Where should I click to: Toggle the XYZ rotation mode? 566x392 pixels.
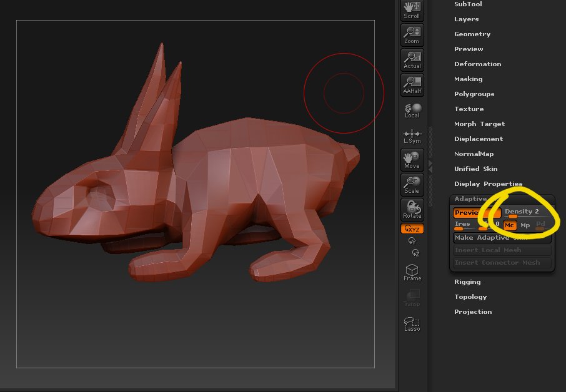click(x=412, y=229)
